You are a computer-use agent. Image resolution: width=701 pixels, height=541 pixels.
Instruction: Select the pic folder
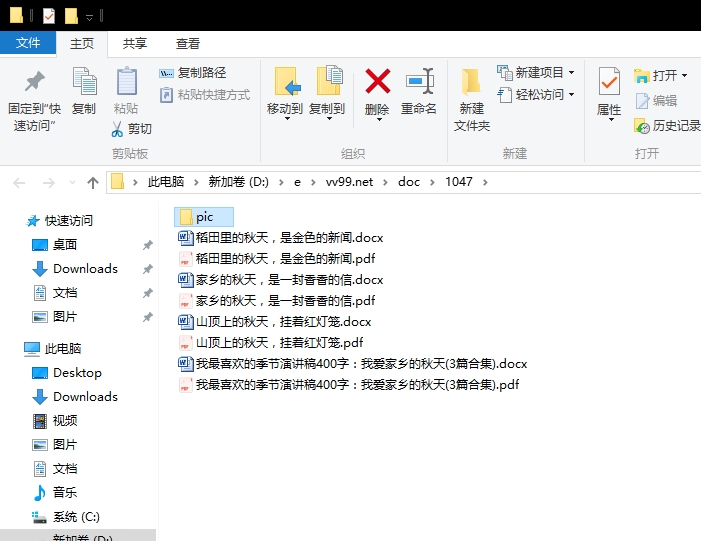[x=204, y=217]
